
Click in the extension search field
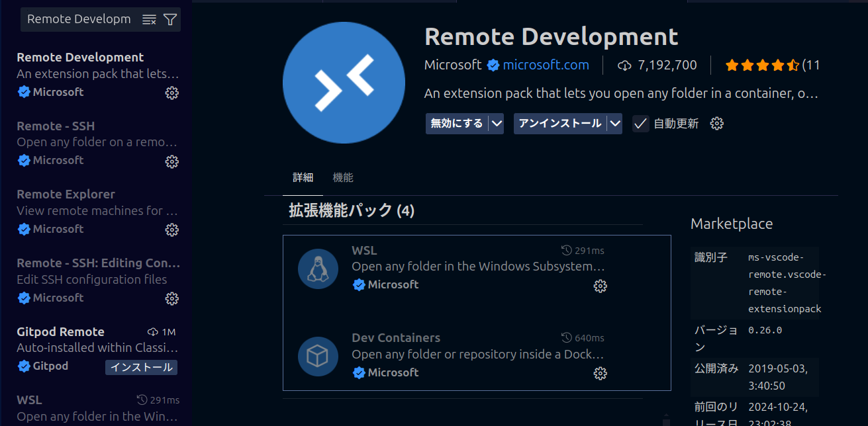tap(79, 20)
